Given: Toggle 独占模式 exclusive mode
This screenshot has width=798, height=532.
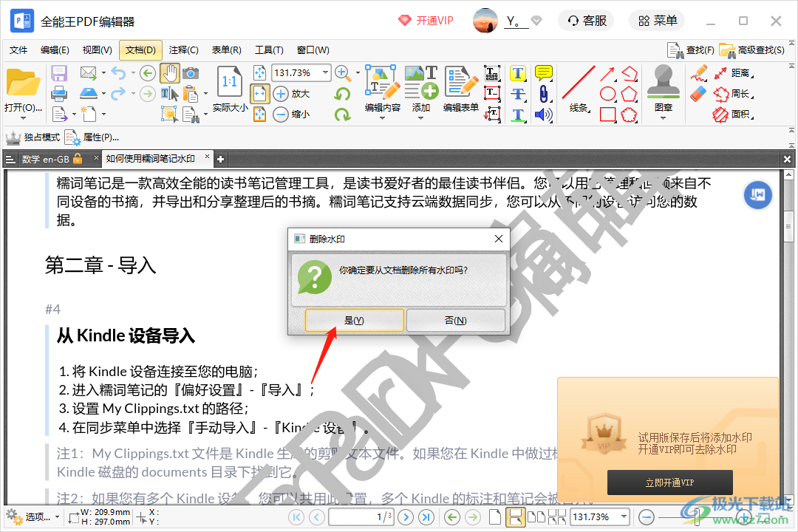Looking at the screenshot, I should pos(33,137).
